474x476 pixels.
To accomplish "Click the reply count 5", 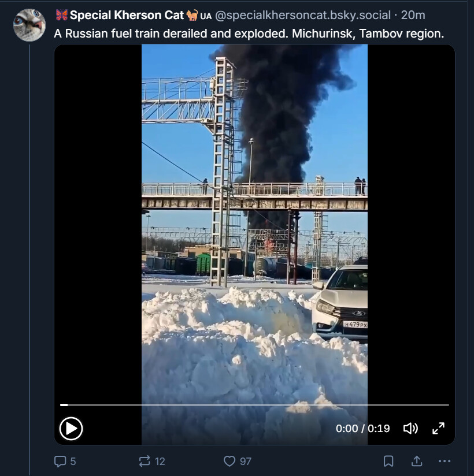I will pos(73,461).
